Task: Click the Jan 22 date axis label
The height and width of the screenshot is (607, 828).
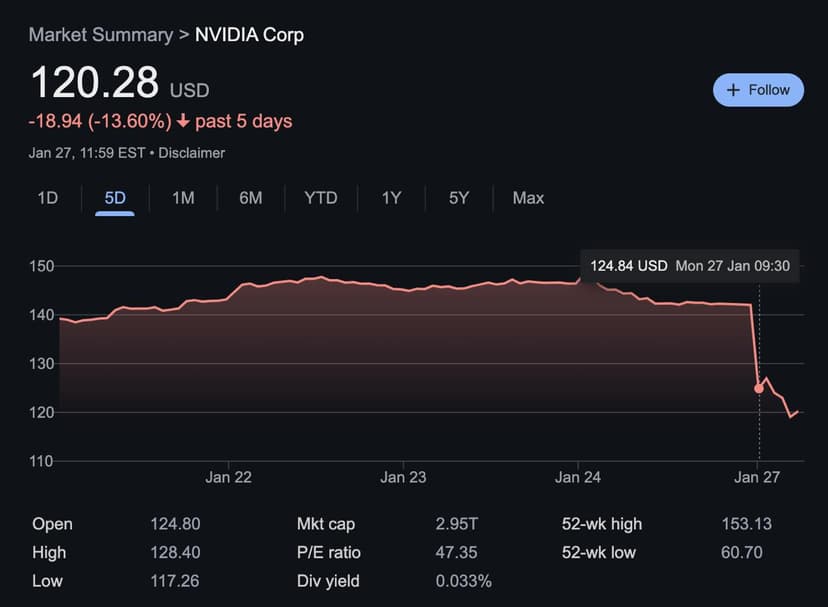Action: pyautogui.click(x=229, y=477)
